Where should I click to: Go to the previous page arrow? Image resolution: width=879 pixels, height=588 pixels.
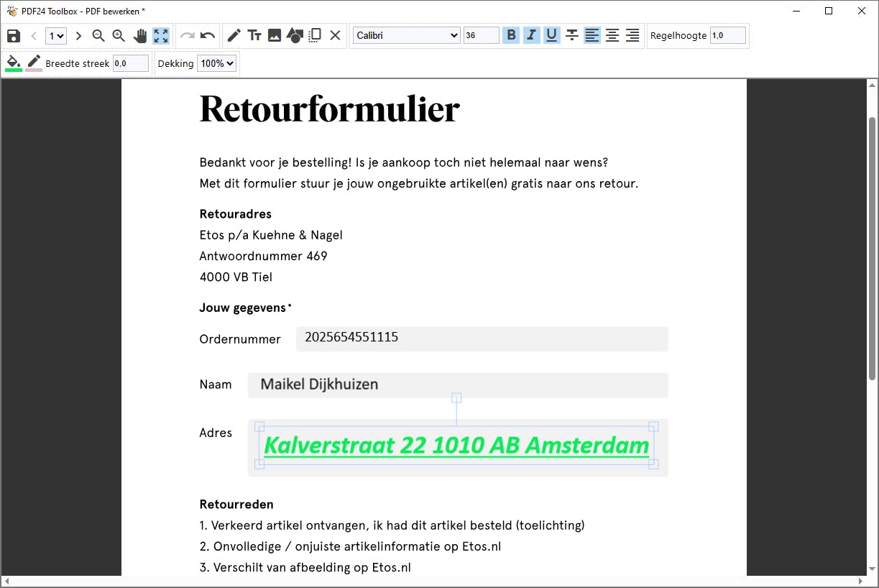pos(33,35)
